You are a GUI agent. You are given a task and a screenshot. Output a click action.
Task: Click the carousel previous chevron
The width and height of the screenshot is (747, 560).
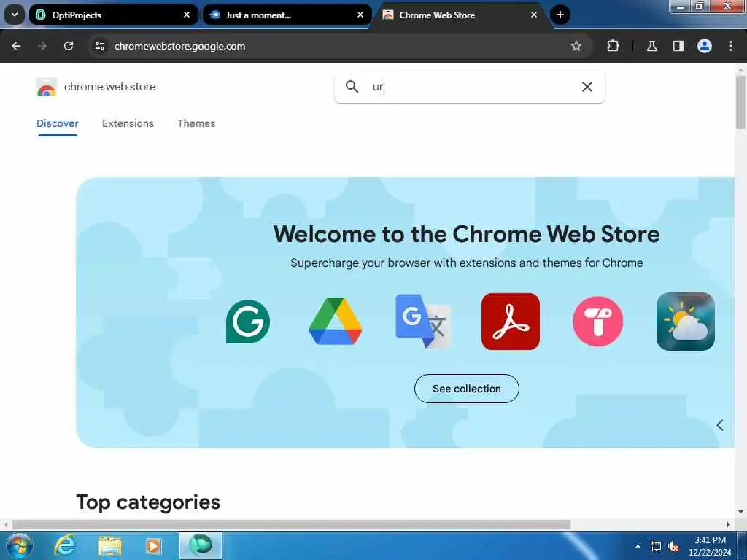pyautogui.click(x=720, y=425)
